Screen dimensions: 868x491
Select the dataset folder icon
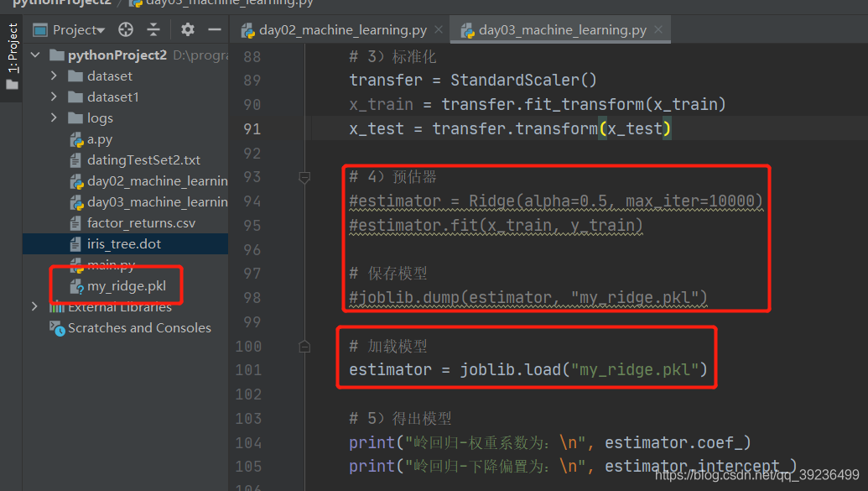[75, 76]
